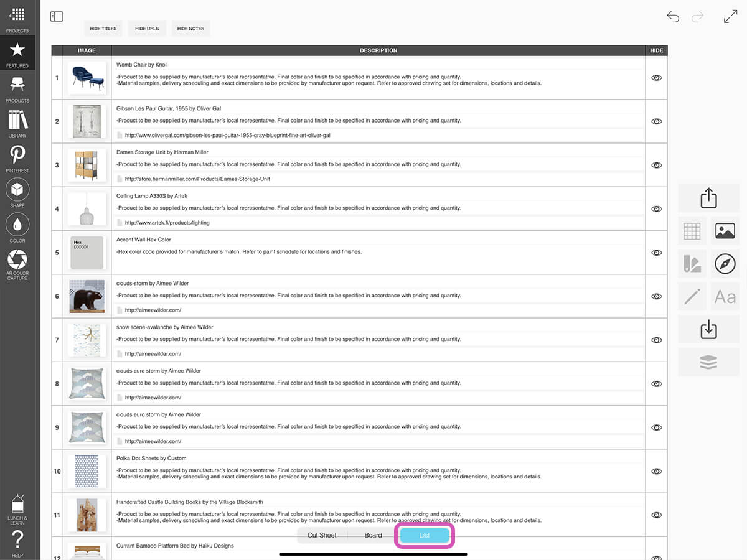Toggle visibility of Ceiling Lamp A330S row
Screen dimensions: 747x560
coord(656,209)
